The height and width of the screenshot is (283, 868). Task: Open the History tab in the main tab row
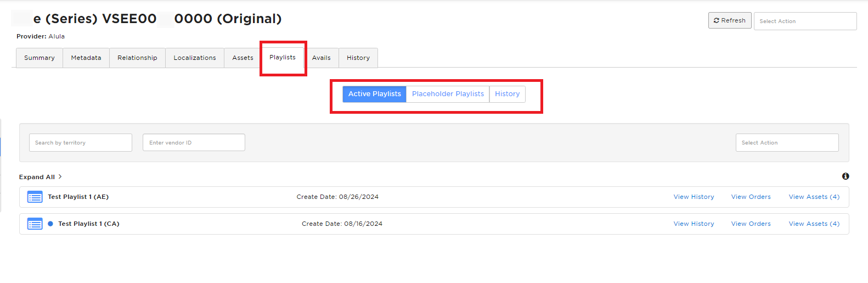pos(358,58)
